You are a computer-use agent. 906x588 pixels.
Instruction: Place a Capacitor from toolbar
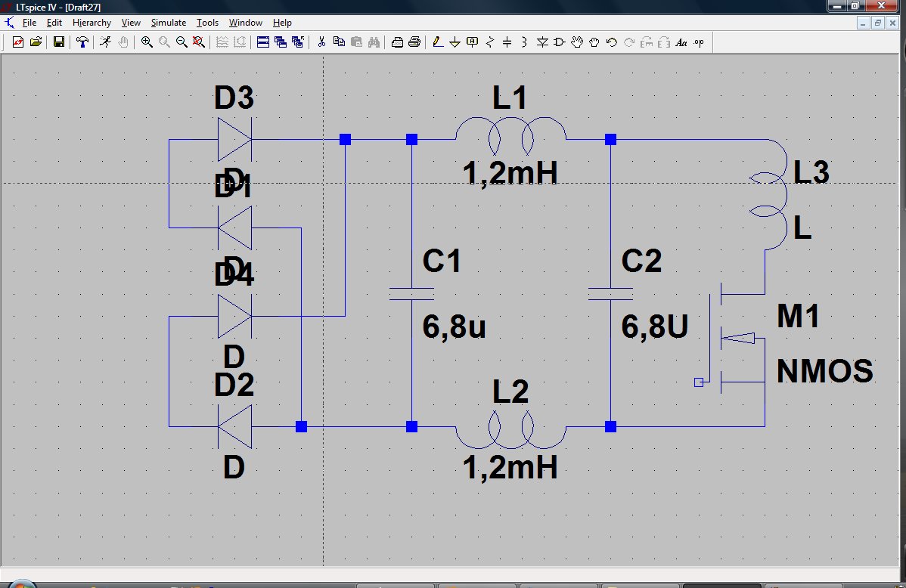(x=507, y=42)
